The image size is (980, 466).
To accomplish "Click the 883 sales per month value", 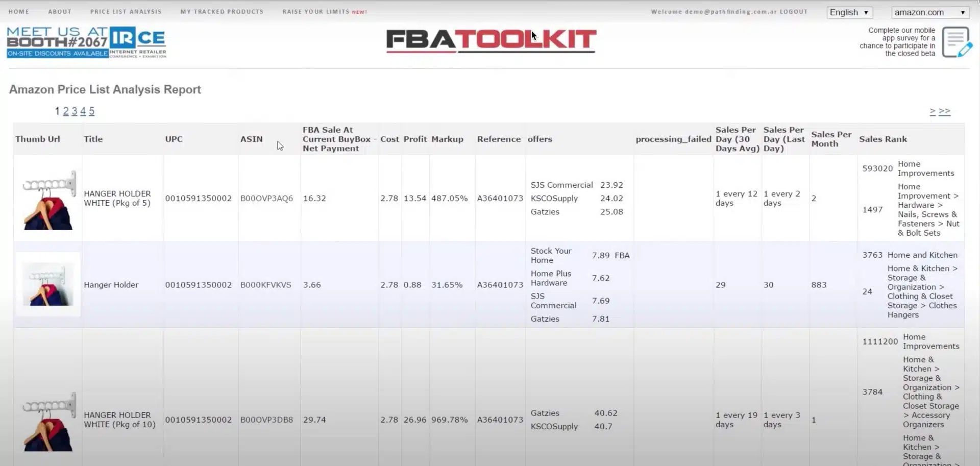I will pyautogui.click(x=819, y=285).
